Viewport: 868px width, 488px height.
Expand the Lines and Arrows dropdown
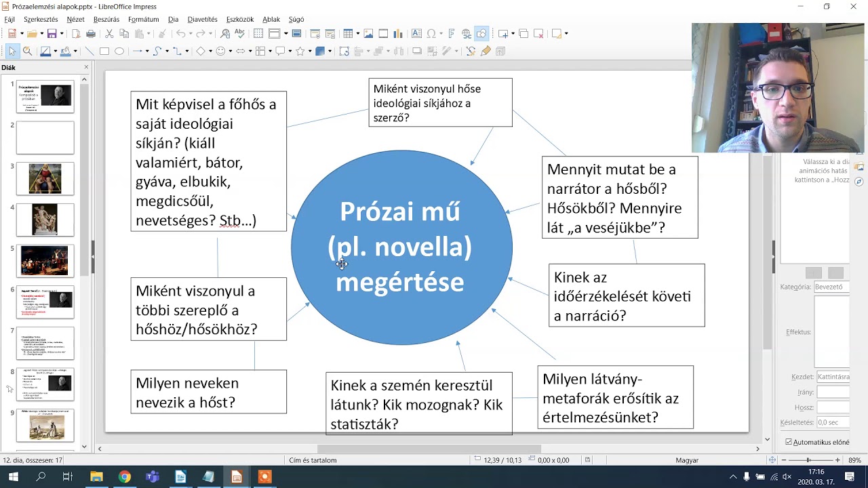coord(147,51)
